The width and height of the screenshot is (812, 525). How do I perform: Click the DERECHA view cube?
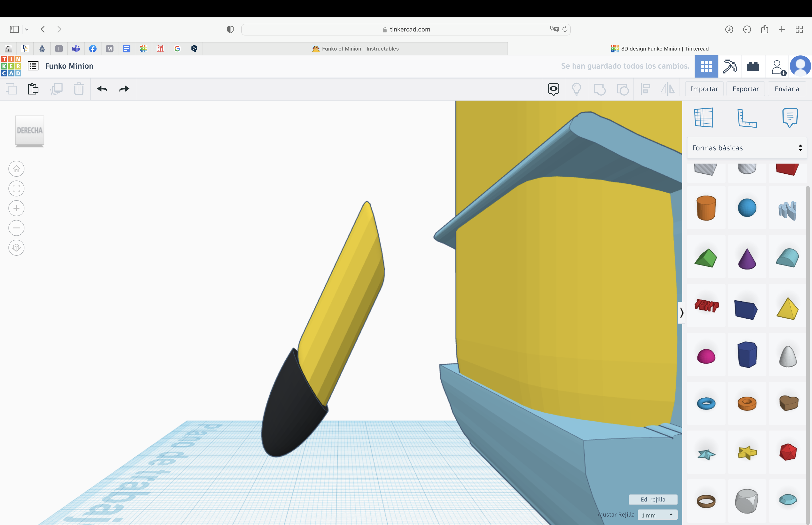point(30,131)
